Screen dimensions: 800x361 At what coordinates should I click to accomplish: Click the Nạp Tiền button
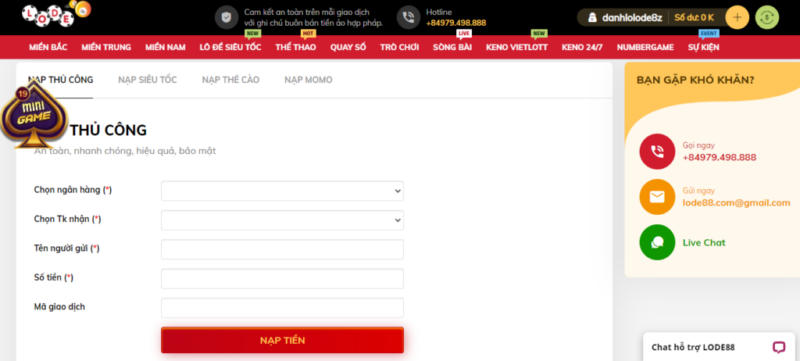click(x=282, y=340)
